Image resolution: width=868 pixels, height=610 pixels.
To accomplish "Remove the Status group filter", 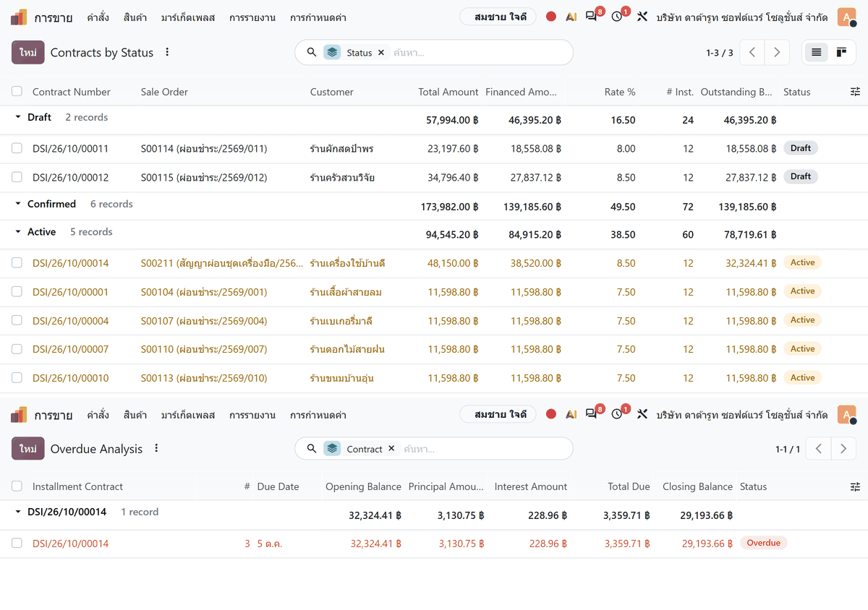I will tap(381, 53).
